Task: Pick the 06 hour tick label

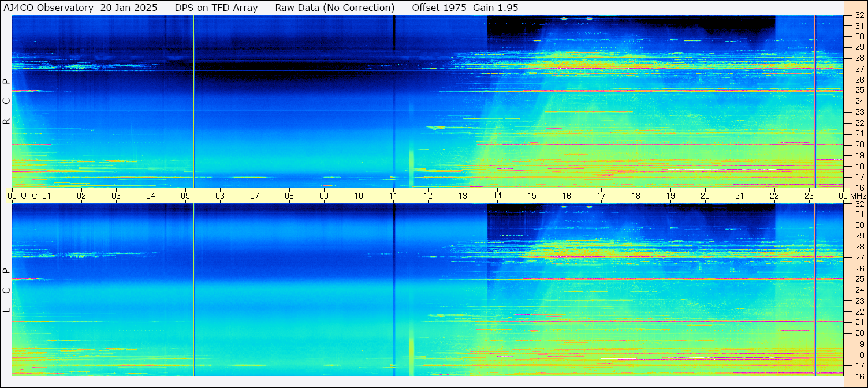Action: click(220, 196)
